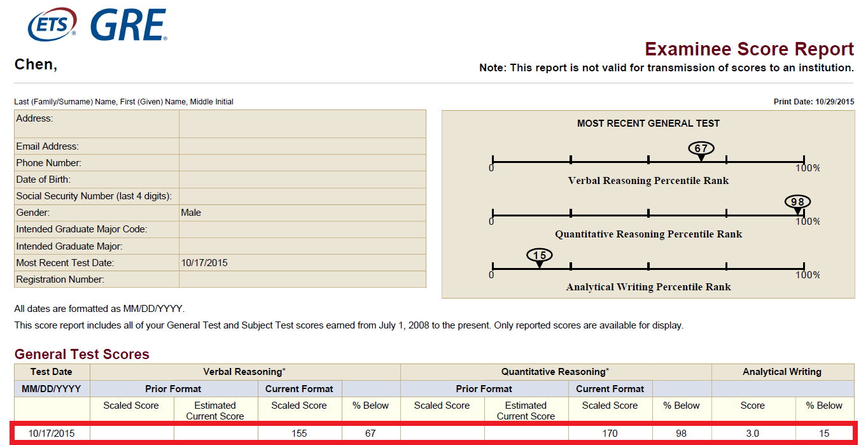The width and height of the screenshot is (868, 445).
Task: Click the 10/17/2015 cell in the scores row
Action: (52, 434)
